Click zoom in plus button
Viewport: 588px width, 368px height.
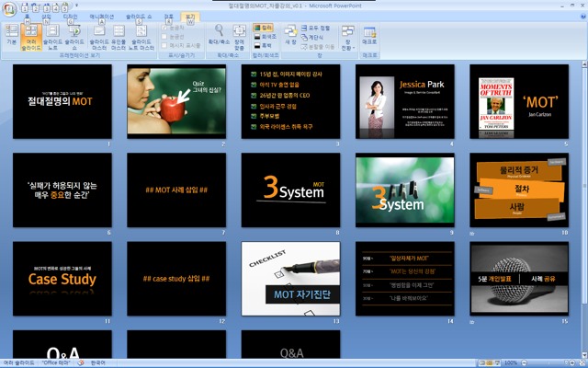point(571,363)
